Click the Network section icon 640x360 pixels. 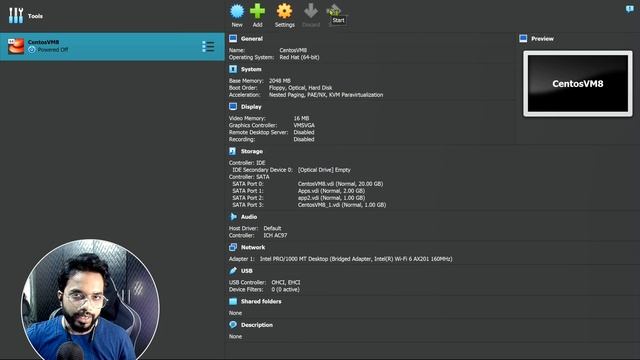click(x=233, y=247)
